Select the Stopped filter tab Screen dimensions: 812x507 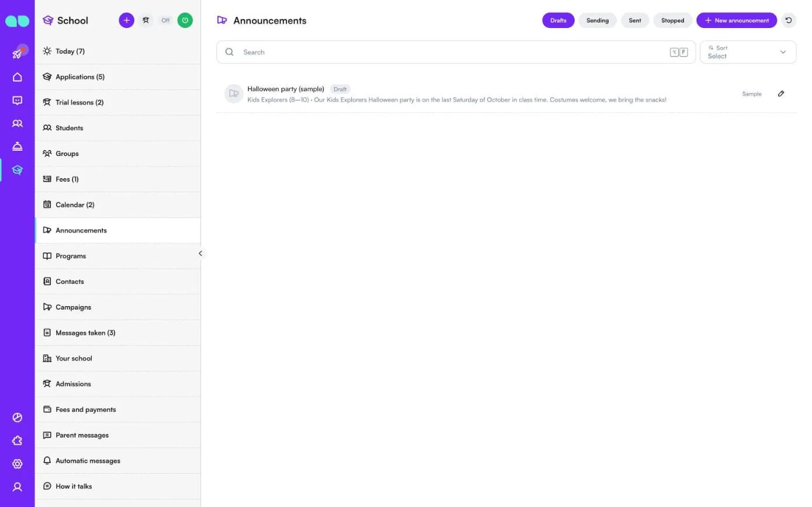[672, 20]
